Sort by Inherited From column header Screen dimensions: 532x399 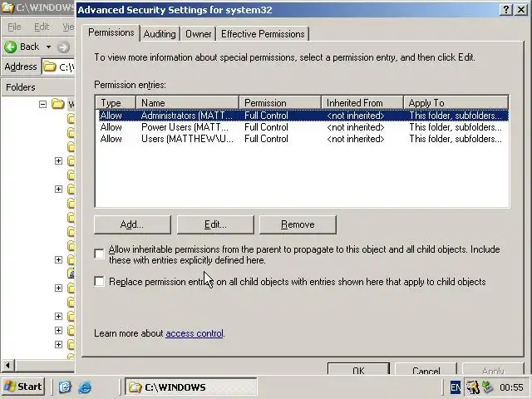[x=362, y=103]
